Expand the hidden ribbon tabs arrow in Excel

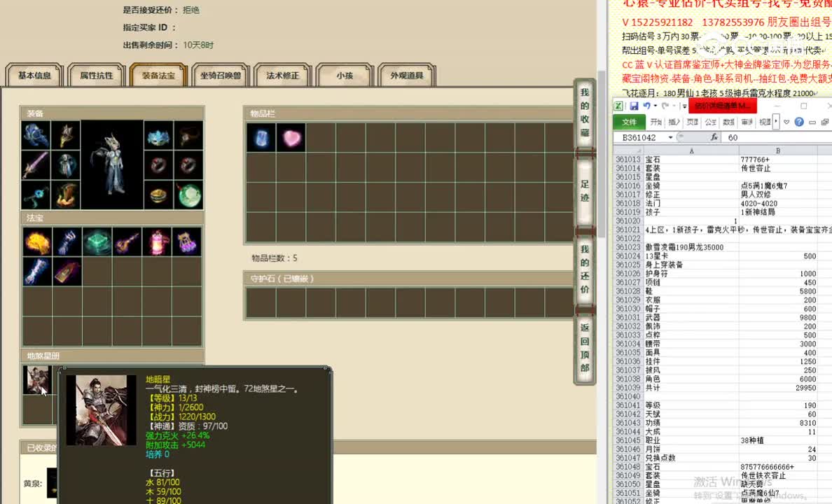tap(776, 120)
